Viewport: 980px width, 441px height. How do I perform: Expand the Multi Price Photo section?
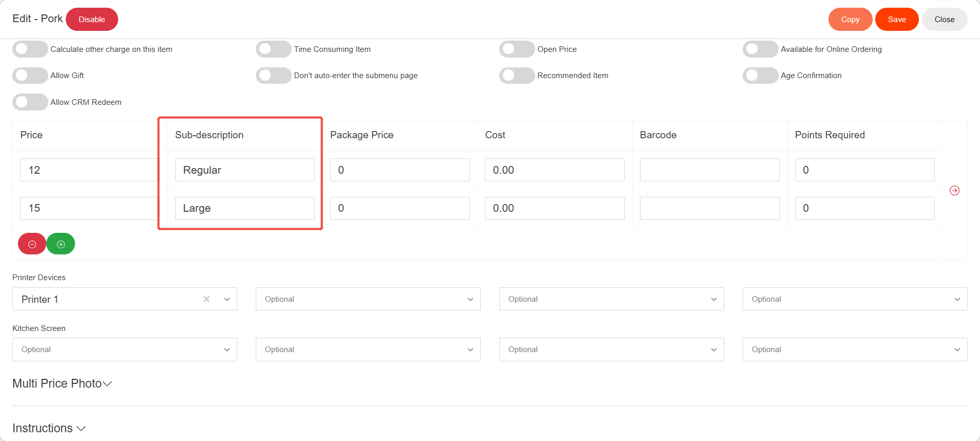(x=62, y=383)
